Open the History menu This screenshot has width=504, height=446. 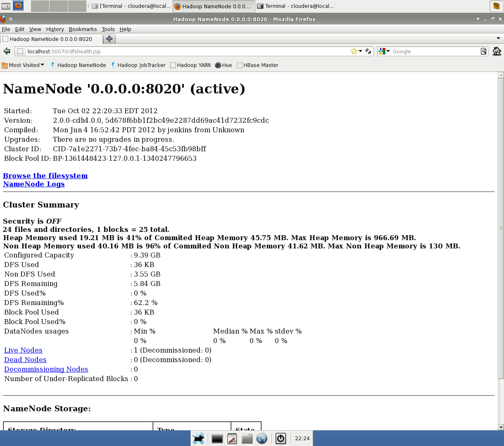[55, 29]
